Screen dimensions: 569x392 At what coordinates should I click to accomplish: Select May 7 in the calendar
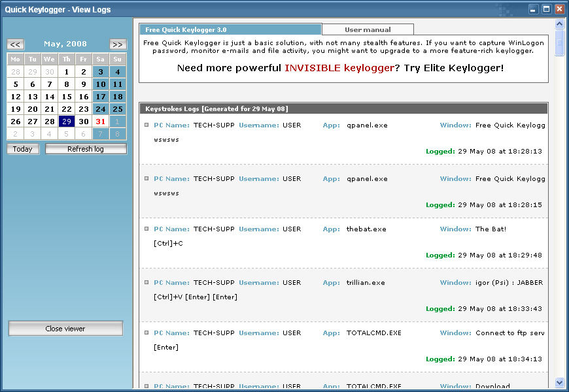click(x=50, y=84)
